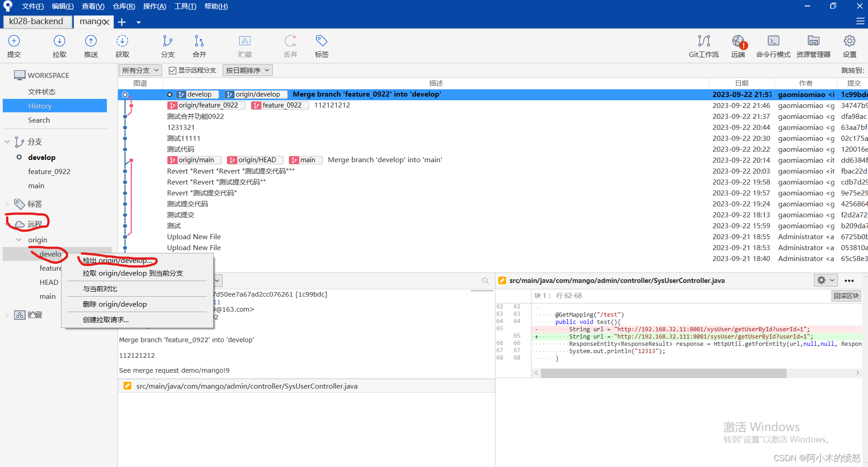Choose 拉取 origin/develop 到当前分支
This screenshot has height=467, width=868.
[133, 273]
